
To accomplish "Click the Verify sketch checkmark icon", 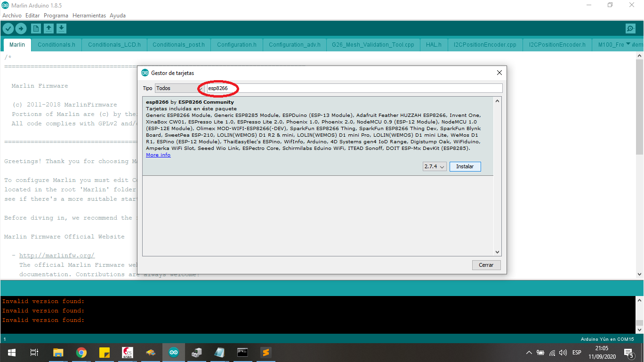I will coord(8,29).
